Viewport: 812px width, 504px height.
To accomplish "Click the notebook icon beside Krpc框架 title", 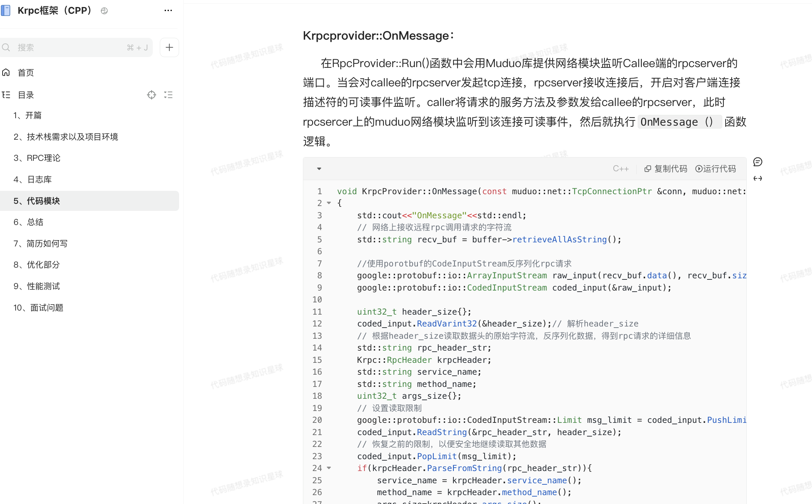I will pos(6,10).
